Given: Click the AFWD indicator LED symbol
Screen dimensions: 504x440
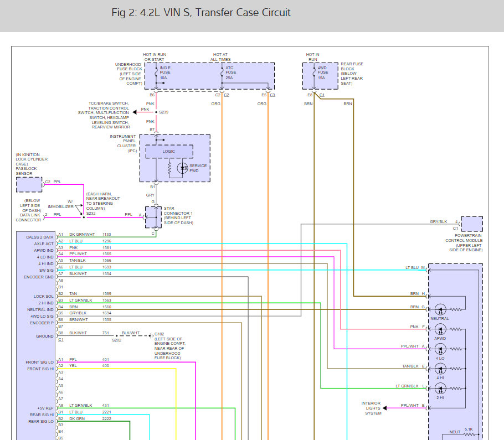Looking at the screenshot, I should tap(440, 329).
